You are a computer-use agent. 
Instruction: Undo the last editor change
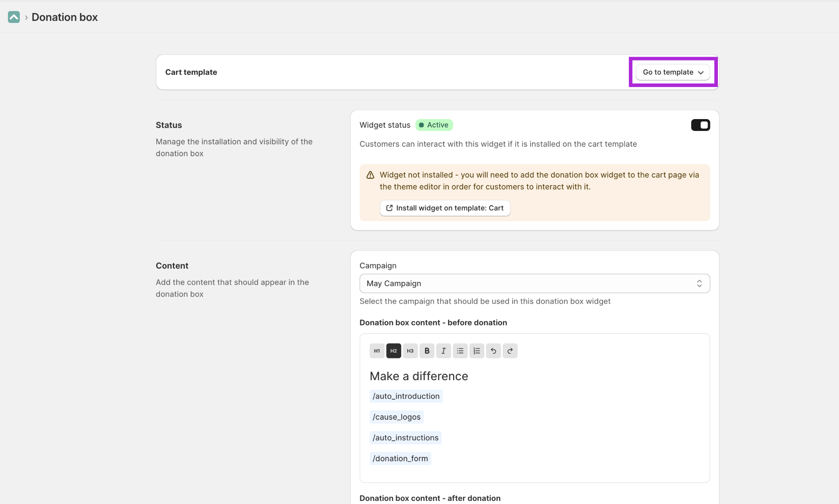(493, 351)
